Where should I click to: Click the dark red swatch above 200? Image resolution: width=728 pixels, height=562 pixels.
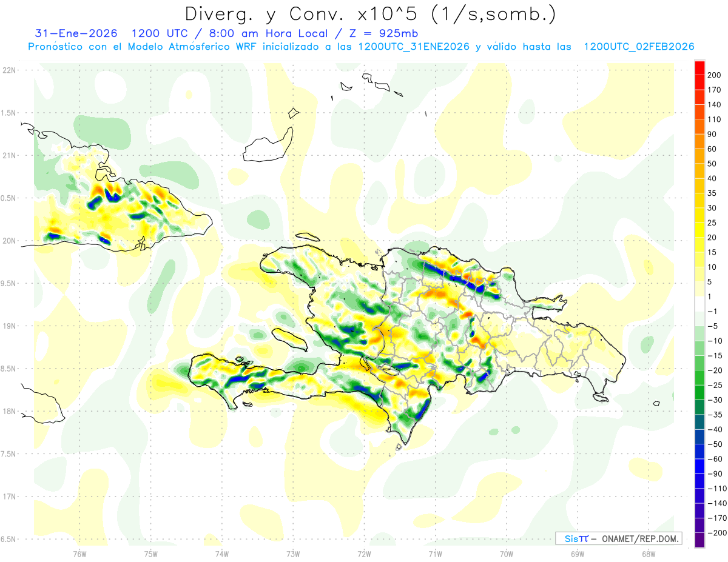click(699, 67)
